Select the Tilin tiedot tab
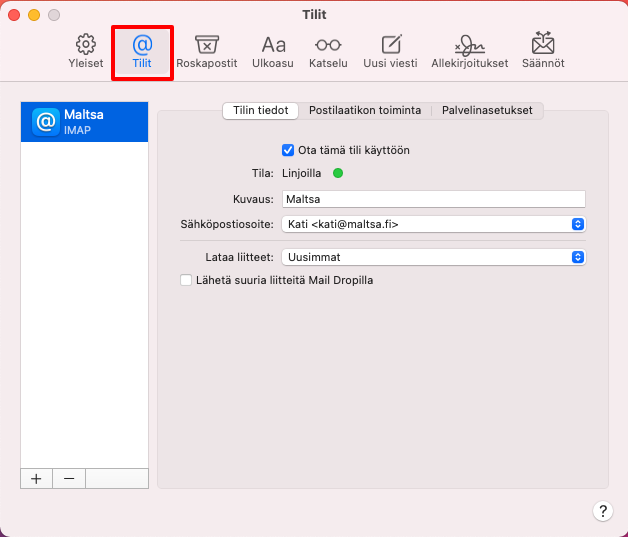The width and height of the screenshot is (628, 537). click(x=261, y=110)
